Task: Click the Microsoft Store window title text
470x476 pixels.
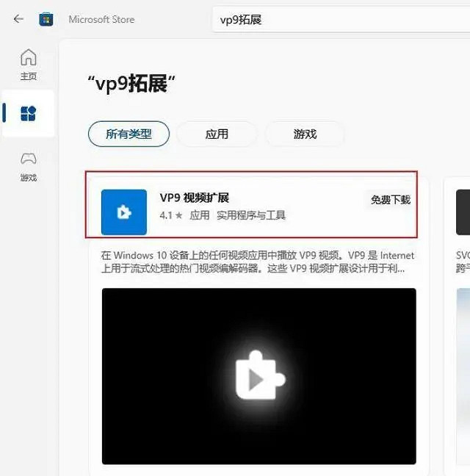Action: [101, 19]
